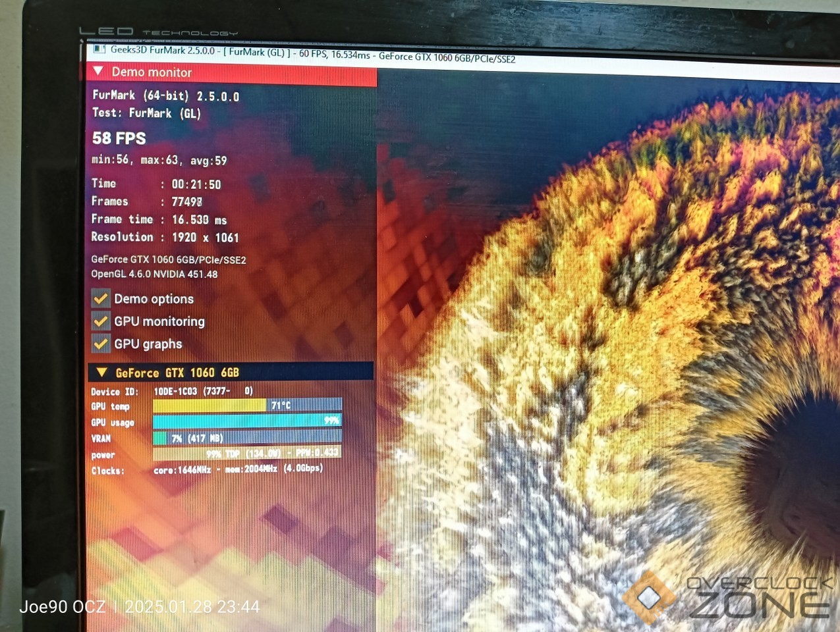Click the Frame time 16.538 ms value

[199, 220]
